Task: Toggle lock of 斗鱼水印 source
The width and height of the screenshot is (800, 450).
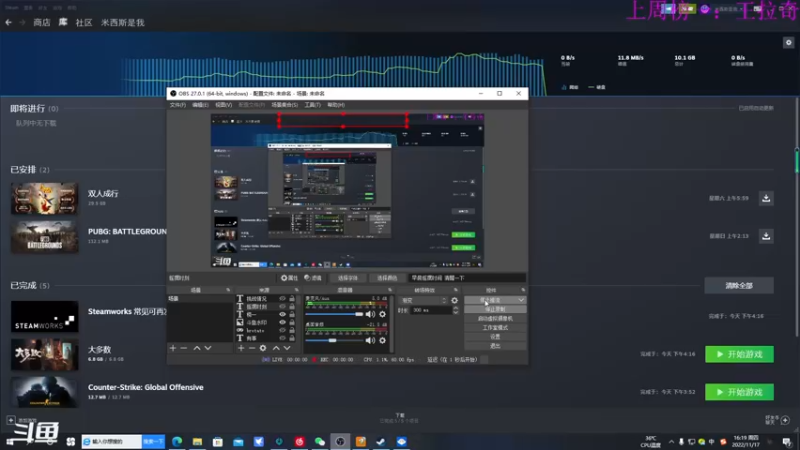Action: click(292, 322)
